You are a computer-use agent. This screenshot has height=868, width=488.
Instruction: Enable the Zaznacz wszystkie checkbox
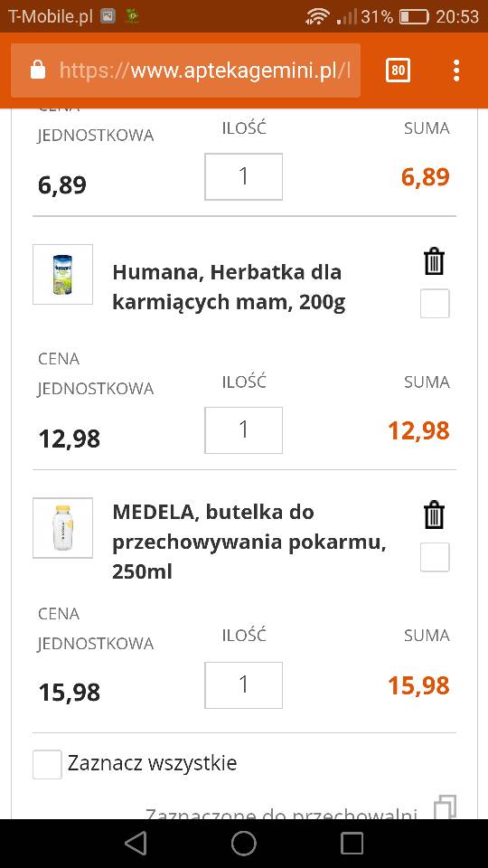[x=47, y=765]
